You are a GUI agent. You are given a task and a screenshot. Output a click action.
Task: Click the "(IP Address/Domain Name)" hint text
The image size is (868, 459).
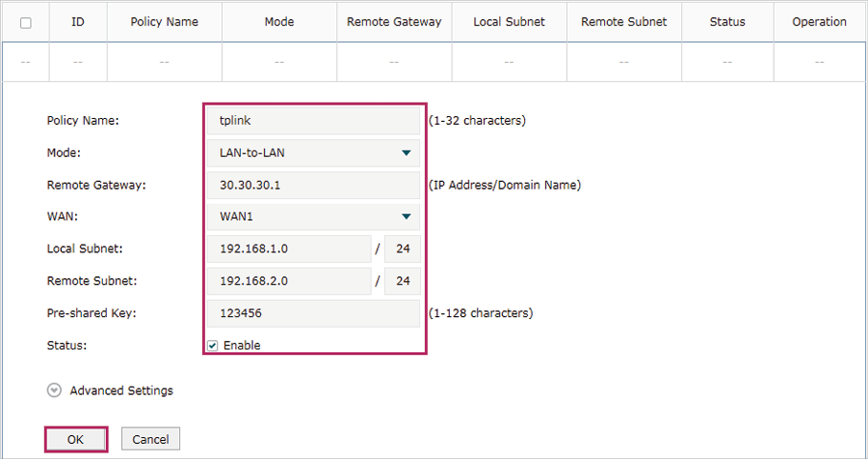(x=505, y=186)
